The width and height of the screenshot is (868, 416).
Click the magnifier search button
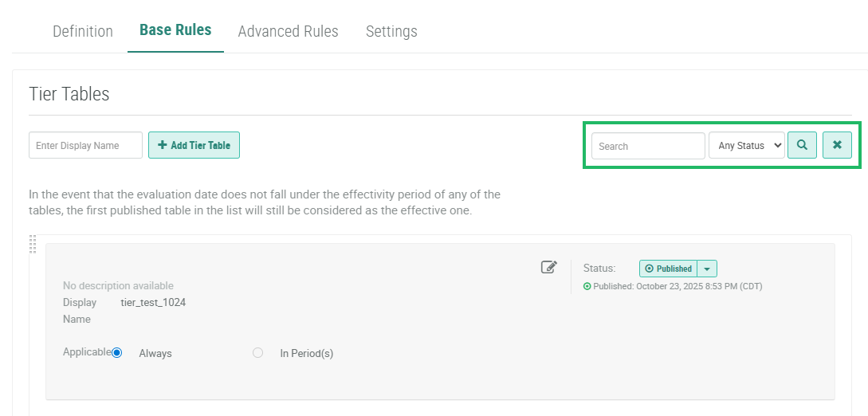coord(802,146)
